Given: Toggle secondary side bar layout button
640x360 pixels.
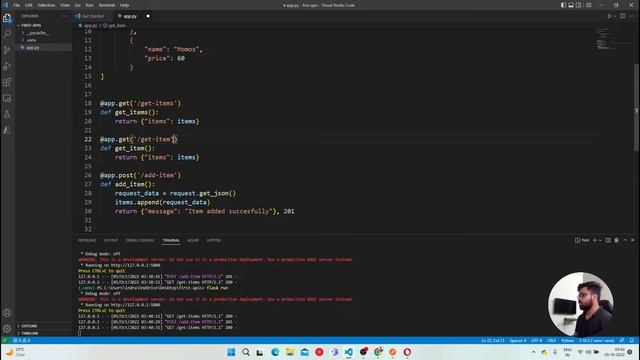Looking at the screenshot, I should [579, 5].
